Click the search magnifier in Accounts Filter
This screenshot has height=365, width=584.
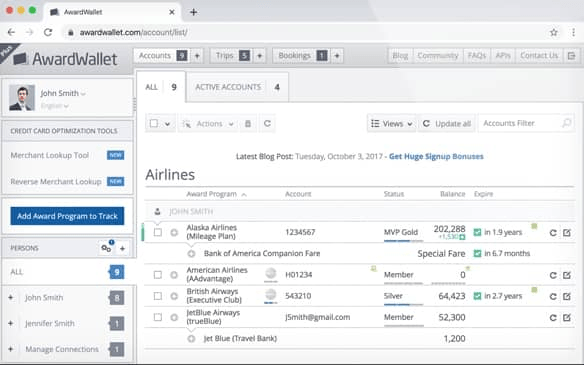click(566, 123)
